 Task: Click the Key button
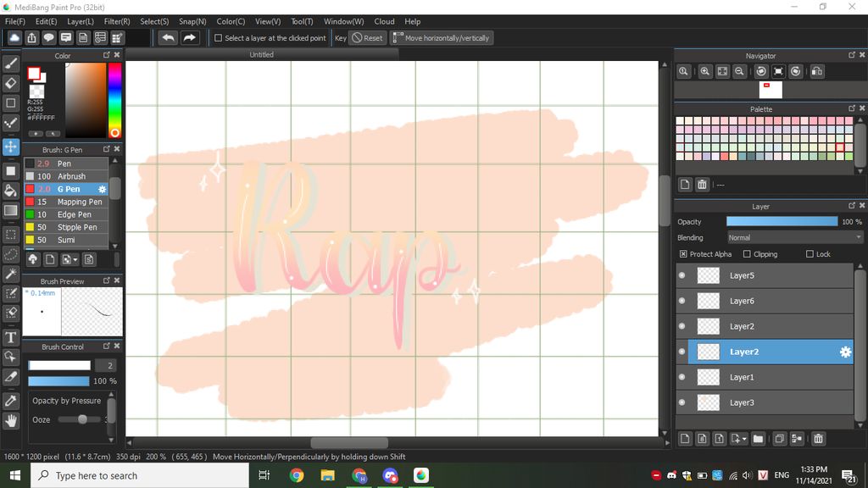341,38
